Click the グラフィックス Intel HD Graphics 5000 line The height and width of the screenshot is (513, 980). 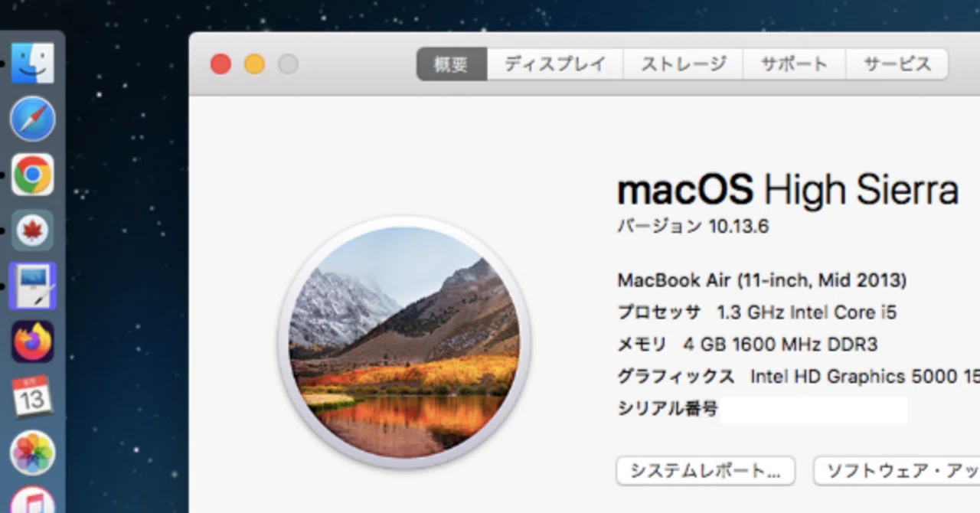[799, 377]
